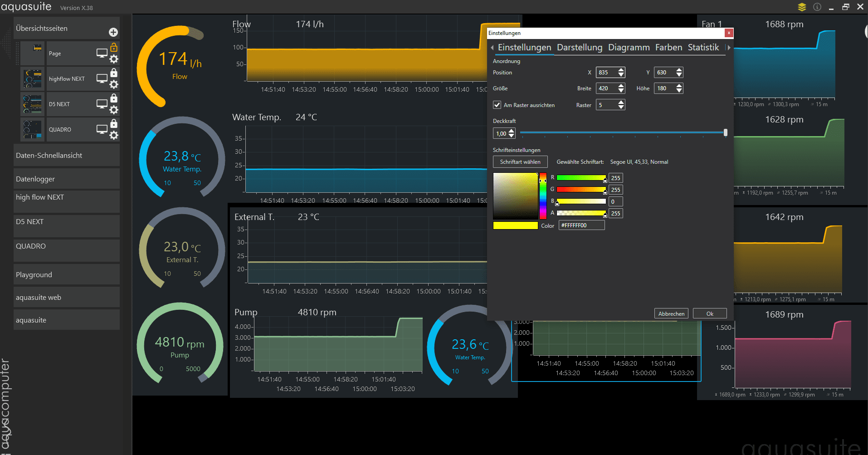Image resolution: width=868 pixels, height=455 pixels.
Task: Switch to the Darstellung tab
Action: click(x=580, y=47)
